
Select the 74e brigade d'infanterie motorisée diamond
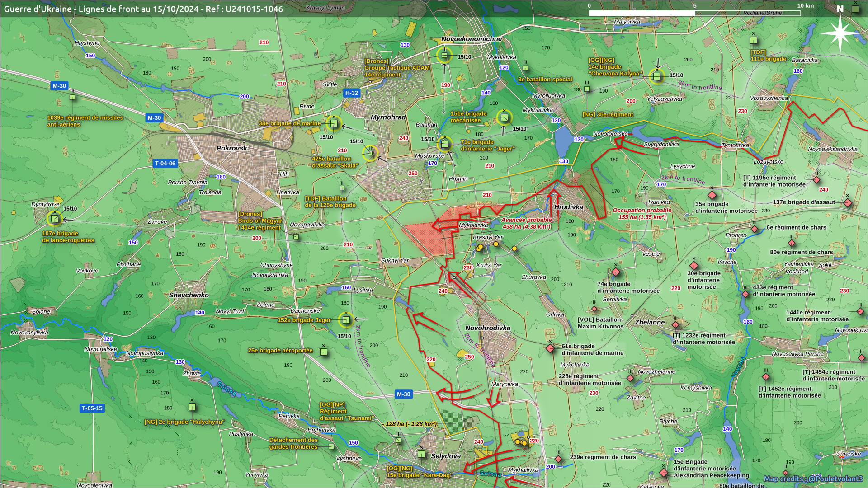click(616, 272)
